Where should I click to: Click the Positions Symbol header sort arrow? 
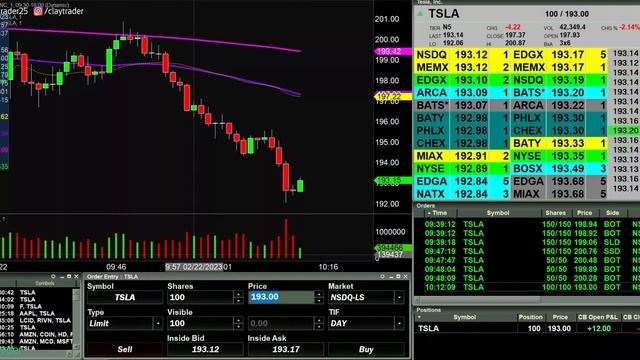419,317
